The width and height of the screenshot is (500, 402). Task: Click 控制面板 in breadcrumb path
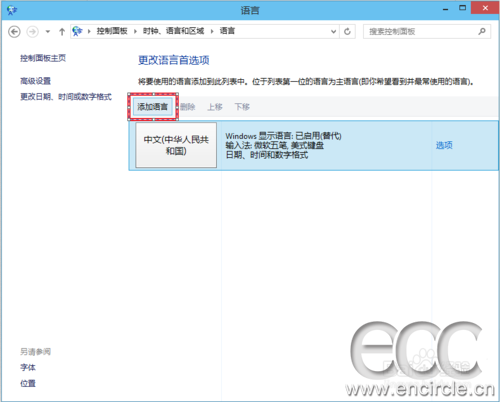click(x=112, y=31)
